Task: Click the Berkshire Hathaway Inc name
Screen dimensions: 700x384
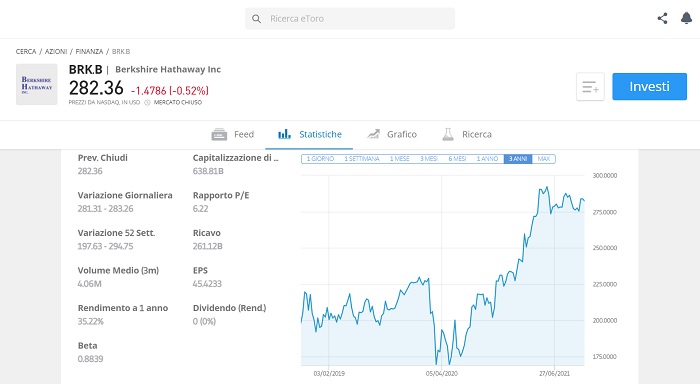Action: pos(168,70)
